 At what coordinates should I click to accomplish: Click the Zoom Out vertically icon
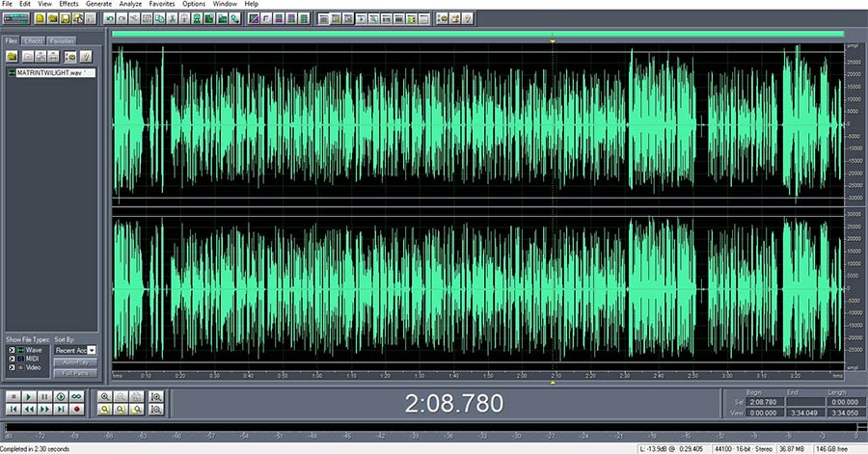coord(156,410)
